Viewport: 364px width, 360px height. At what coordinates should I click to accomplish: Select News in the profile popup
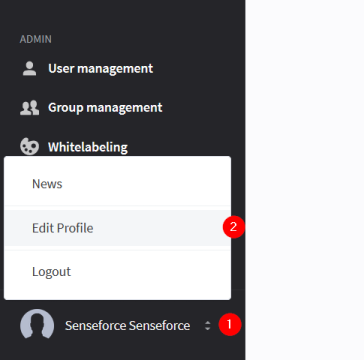47,184
